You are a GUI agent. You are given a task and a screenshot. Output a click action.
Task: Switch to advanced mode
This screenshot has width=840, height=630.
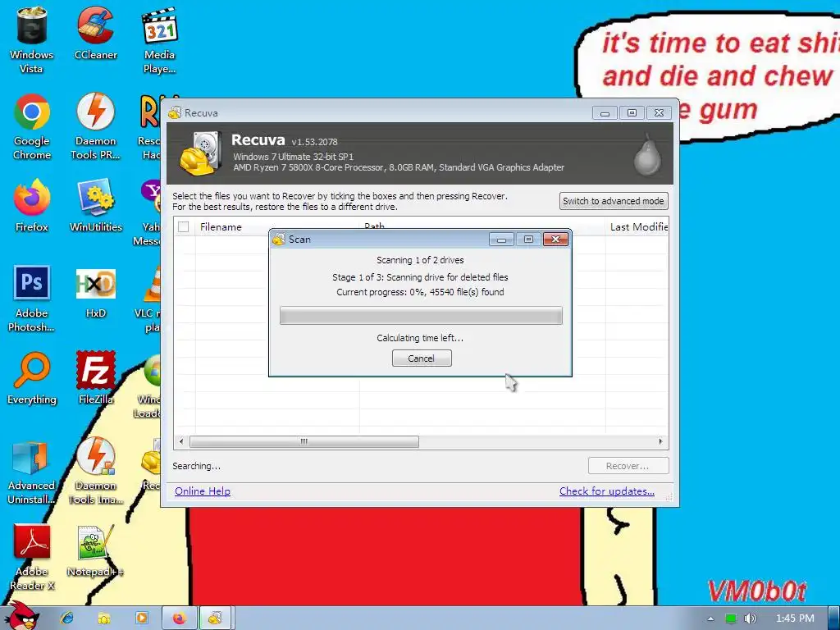tap(614, 201)
